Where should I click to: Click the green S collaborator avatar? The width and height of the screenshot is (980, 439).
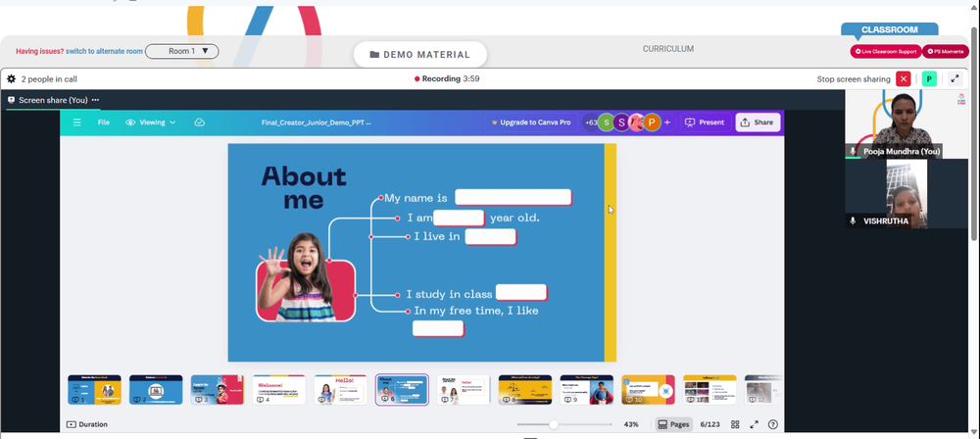point(606,122)
